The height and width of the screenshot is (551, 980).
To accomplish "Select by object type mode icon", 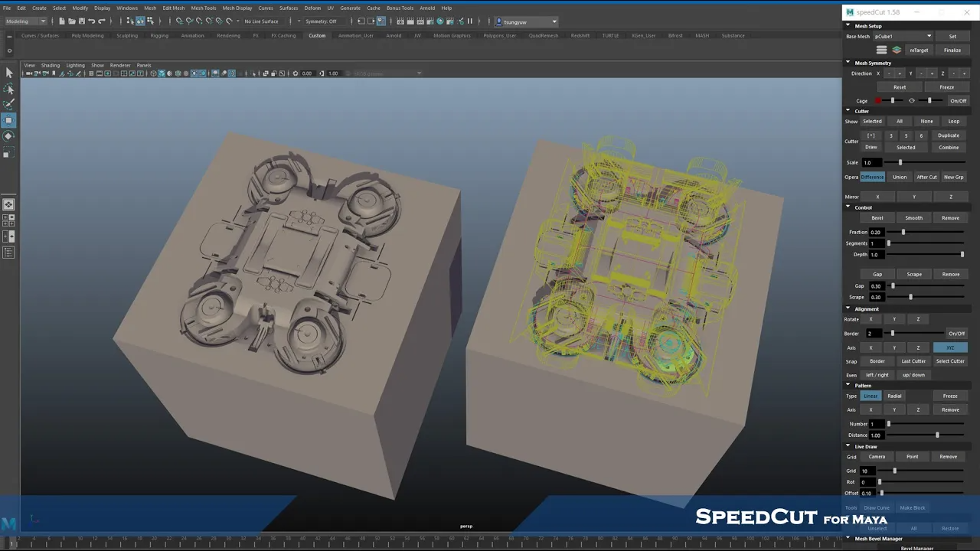I will (x=140, y=21).
